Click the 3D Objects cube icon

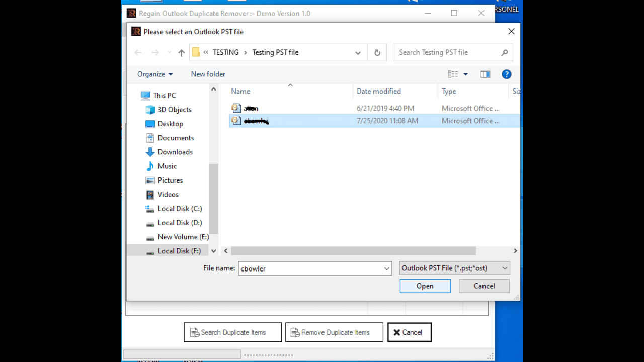pyautogui.click(x=150, y=109)
